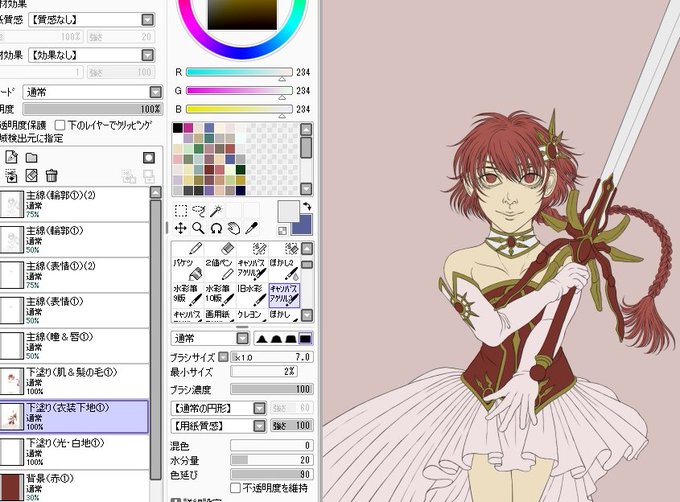Select the 水彩筆 10版 brush

coord(220,294)
